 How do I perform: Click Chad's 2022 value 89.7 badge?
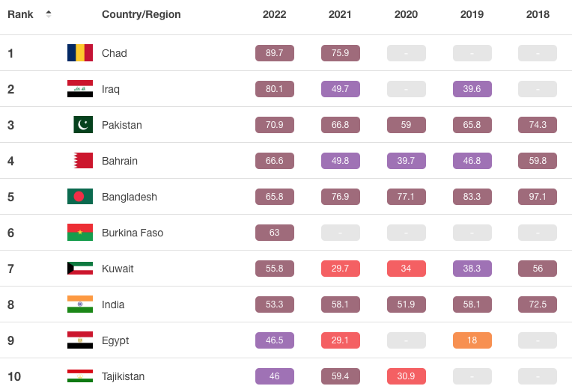tap(275, 53)
